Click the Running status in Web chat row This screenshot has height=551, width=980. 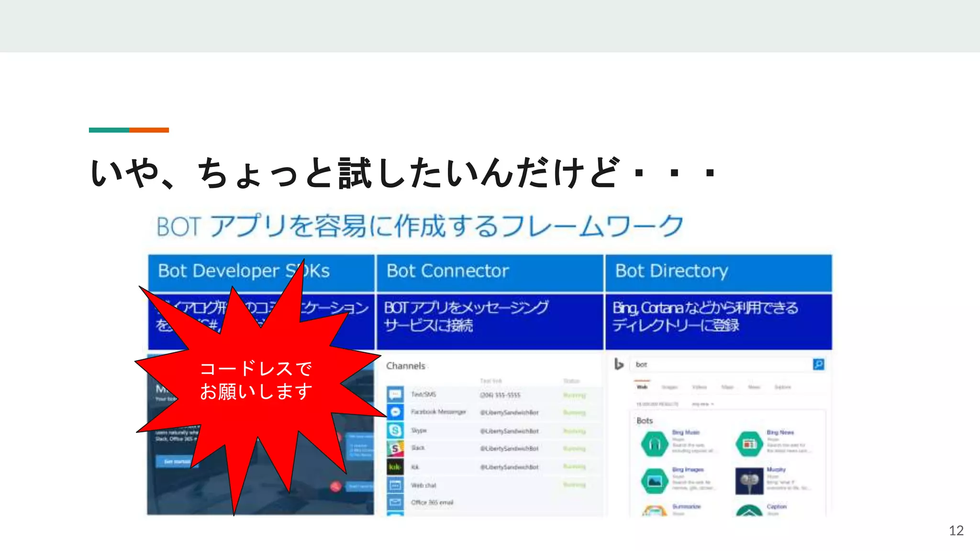tap(574, 485)
